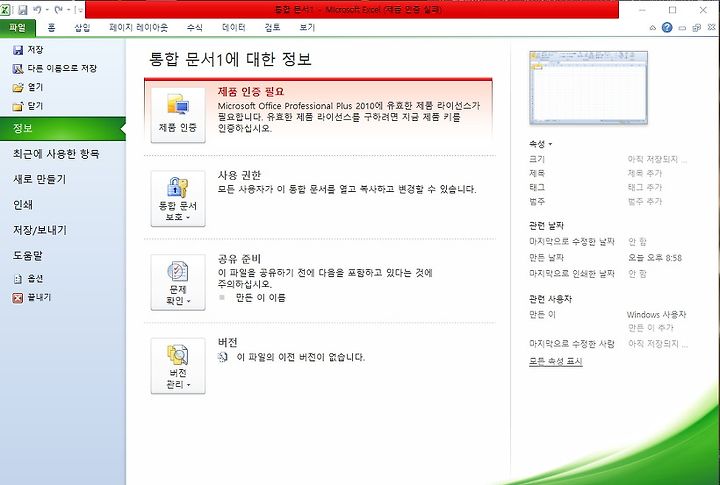Click 태그 추가 tags field
Viewport: 720px width, 485px height.
pyautogui.click(x=645, y=187)
